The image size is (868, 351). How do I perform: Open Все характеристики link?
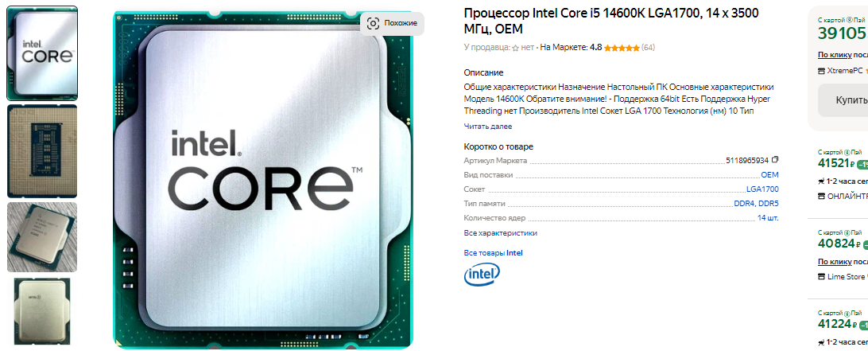(501, 233)
